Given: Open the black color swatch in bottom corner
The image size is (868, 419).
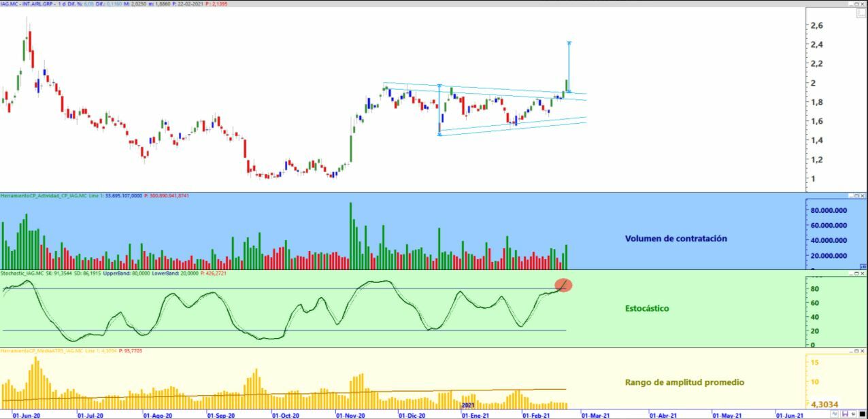Looking at the screenshot, I should [x=862, y=414].
